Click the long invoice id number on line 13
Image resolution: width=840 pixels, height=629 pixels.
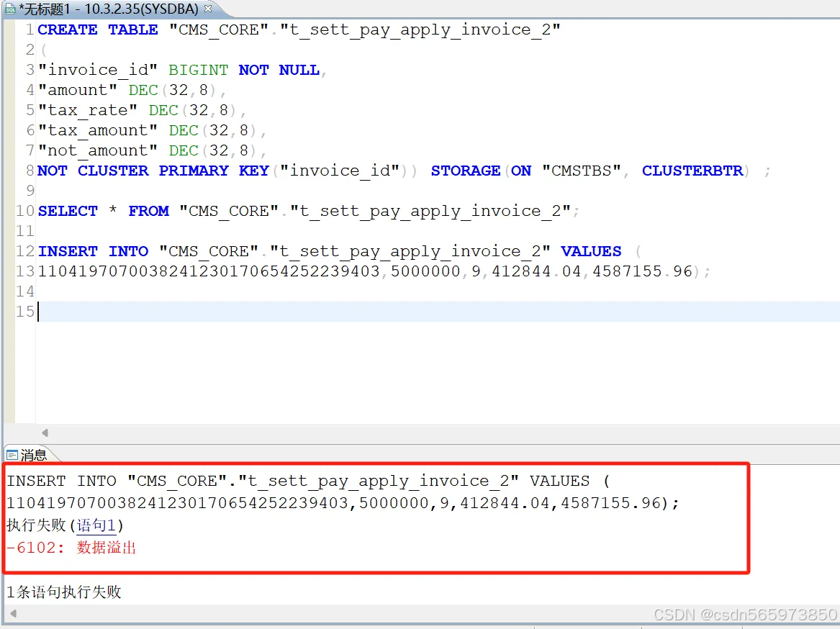point(209,271)
